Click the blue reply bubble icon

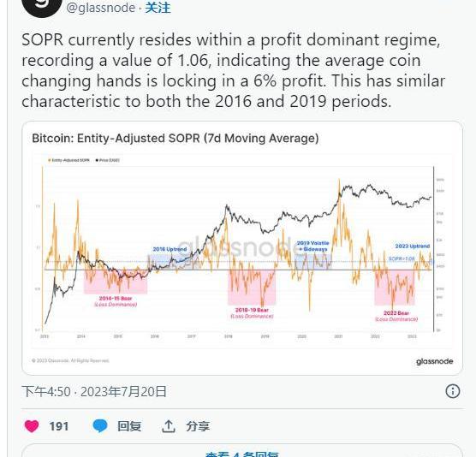100,426
